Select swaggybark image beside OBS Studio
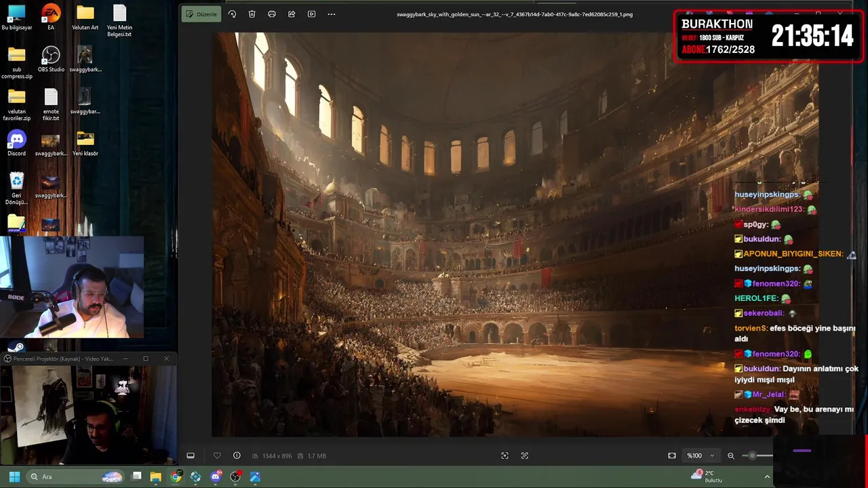The width and height of the screenshot is (868, 488). 85,60
